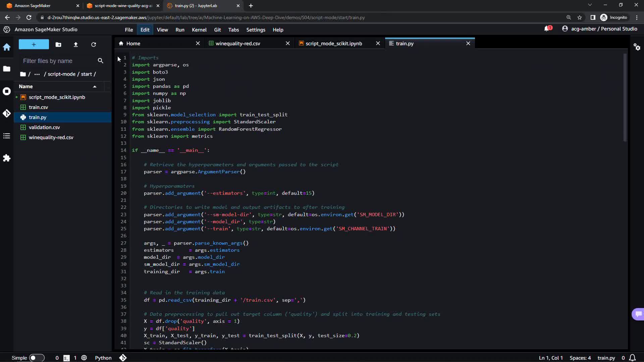Toggle Simple mode switch in status bar
This screenshot has height=362, width=644.
tap(37, 358)
